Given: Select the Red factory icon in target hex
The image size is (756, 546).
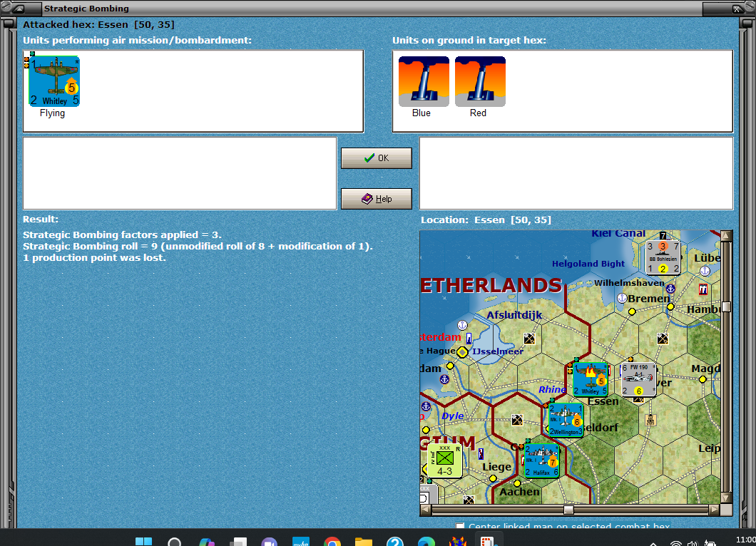Looking at the screenshot, I should point(480,81).
